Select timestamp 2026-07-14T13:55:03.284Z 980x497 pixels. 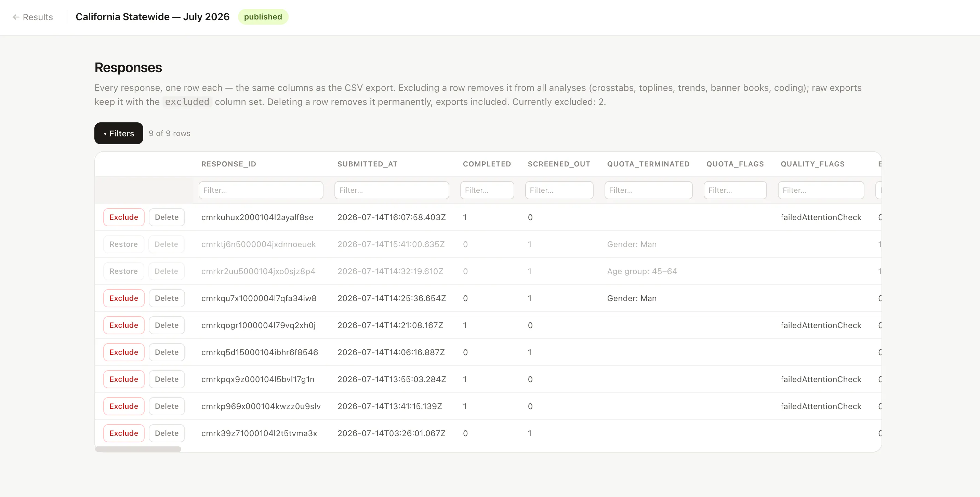click(x=392, y=379)
